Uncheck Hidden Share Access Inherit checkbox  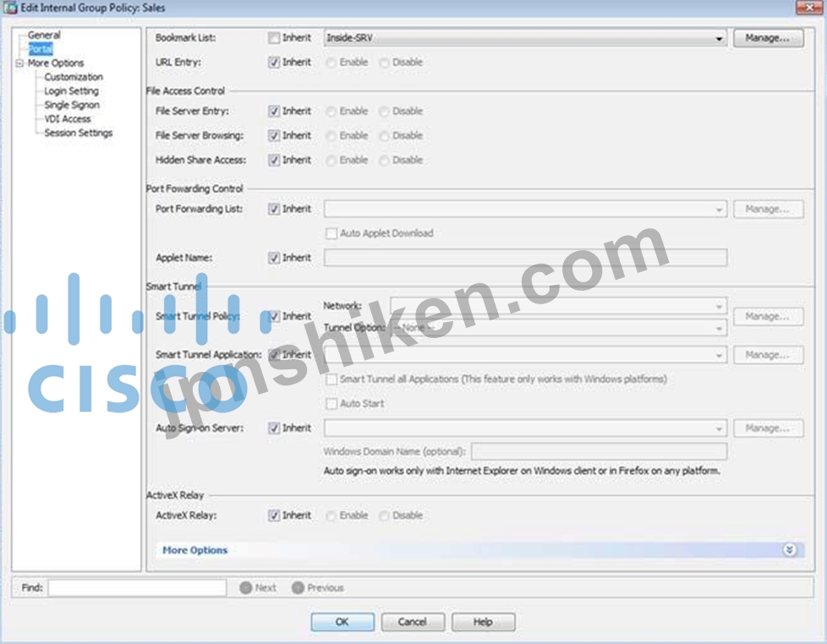[274, 161]
